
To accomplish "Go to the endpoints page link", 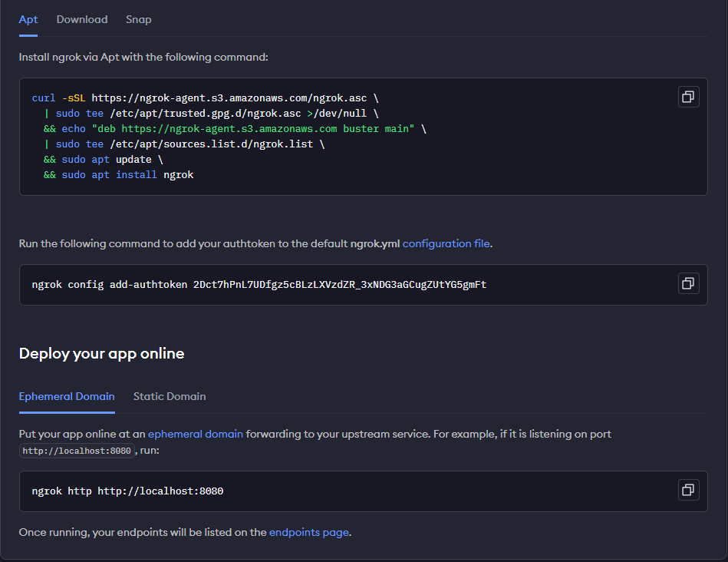I will tap(308, 531).
